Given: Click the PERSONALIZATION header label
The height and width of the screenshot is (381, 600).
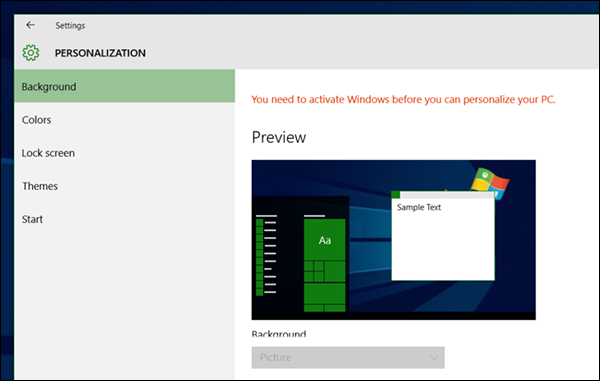Looking at the screenshot, I should (x=100, y=53).
